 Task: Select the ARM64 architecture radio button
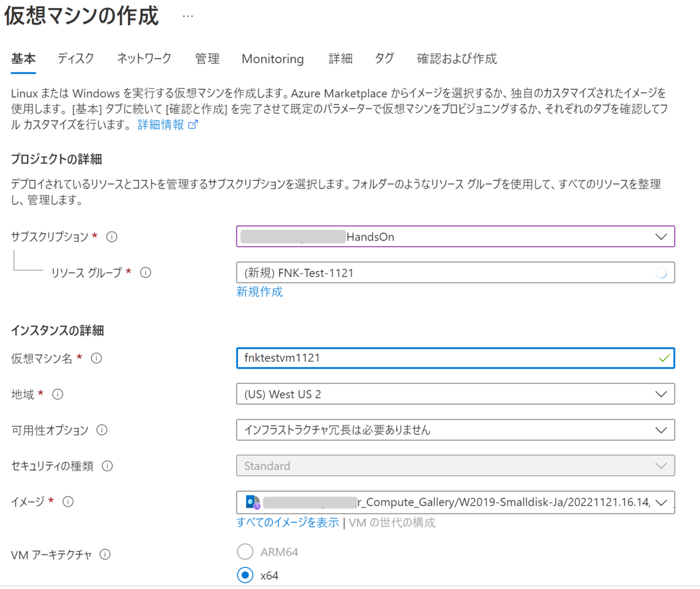tap(245, 552)
